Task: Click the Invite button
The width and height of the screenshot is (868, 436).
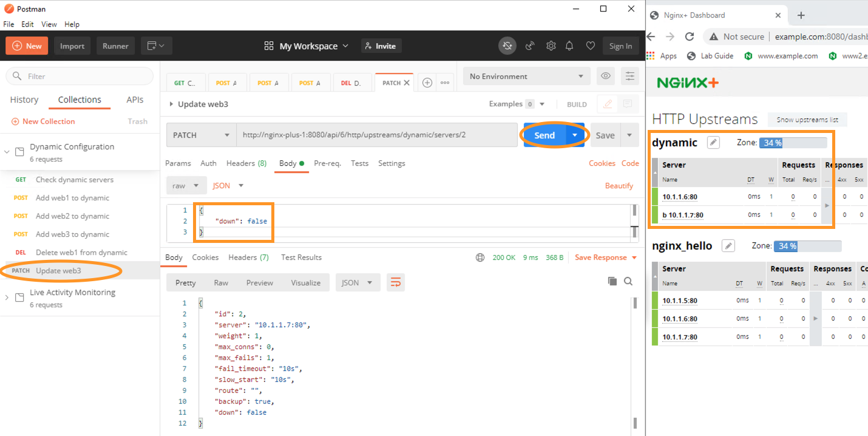Action: 381,46
